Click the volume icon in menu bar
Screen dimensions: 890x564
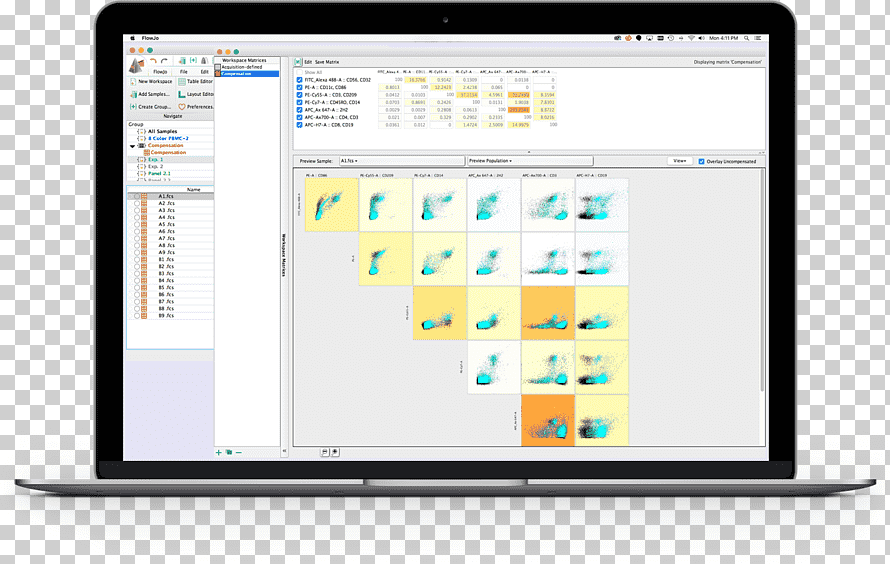[701, 38]
